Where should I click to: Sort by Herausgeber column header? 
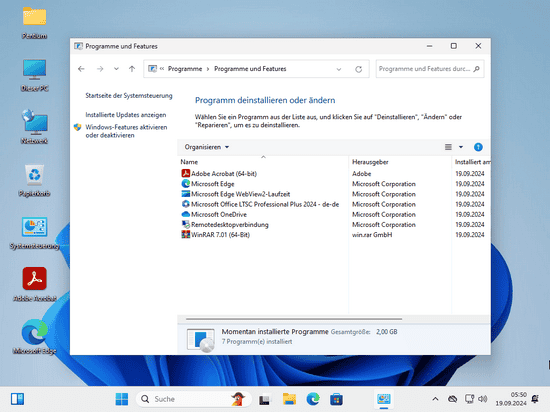(370, 162)
